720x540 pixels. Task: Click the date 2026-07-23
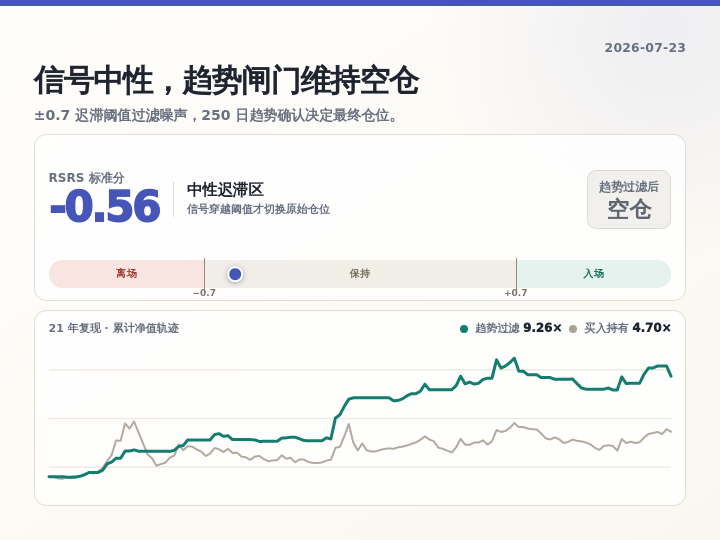pyautogui.click(x=645, y=48)
